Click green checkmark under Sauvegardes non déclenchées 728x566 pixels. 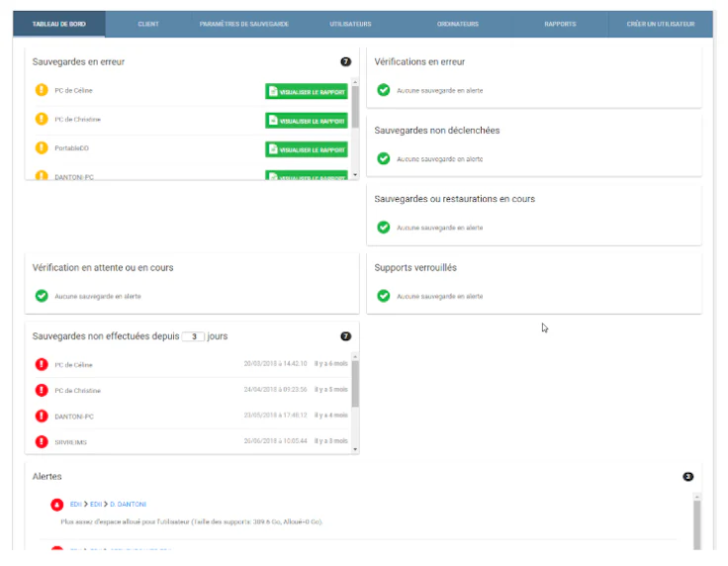point(384,158)
